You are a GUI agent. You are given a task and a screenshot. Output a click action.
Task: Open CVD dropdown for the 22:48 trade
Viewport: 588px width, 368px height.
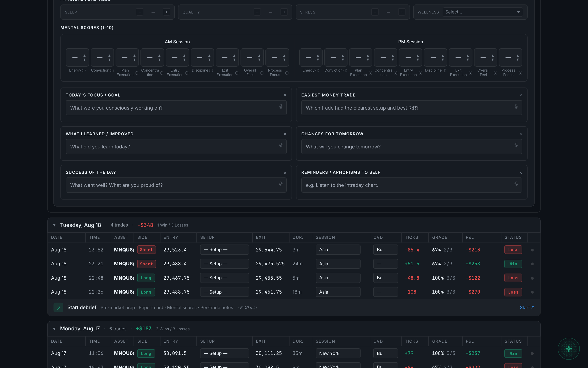(386, 278)
